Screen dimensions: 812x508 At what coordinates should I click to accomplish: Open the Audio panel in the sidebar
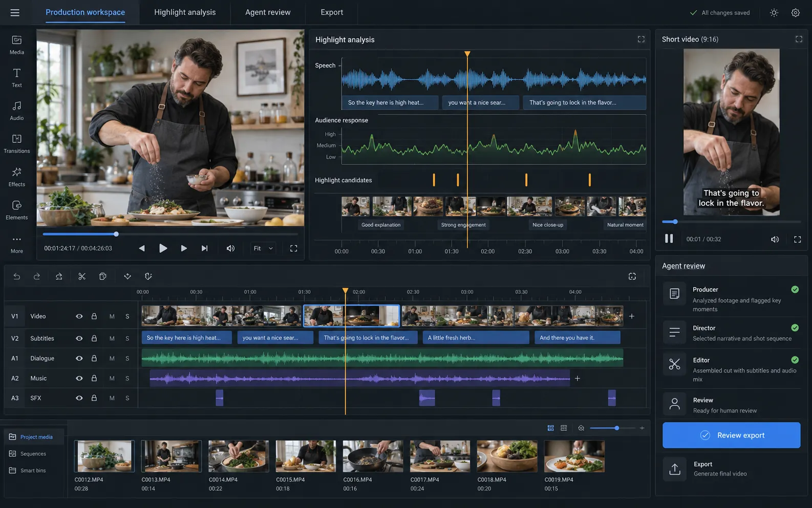[x=17, y=111]
